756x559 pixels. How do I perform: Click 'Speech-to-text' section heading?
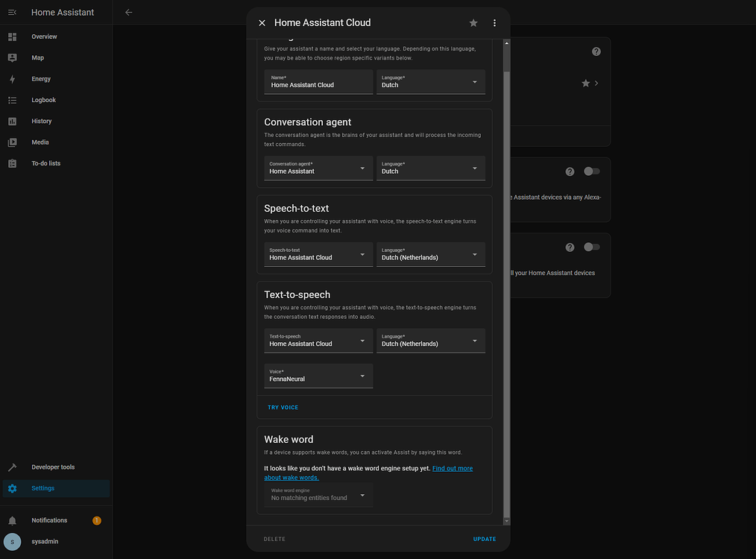pos(297,209)
